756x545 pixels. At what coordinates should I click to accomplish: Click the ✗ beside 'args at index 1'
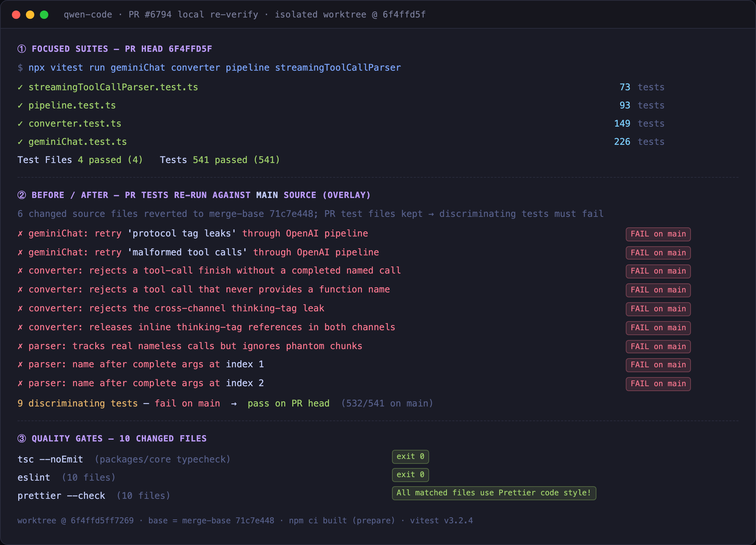tap(20, 364)
